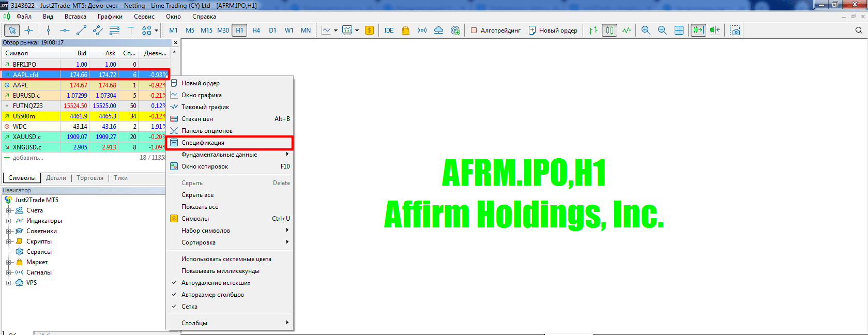Switch to line chart icon

tap(626, 31)
